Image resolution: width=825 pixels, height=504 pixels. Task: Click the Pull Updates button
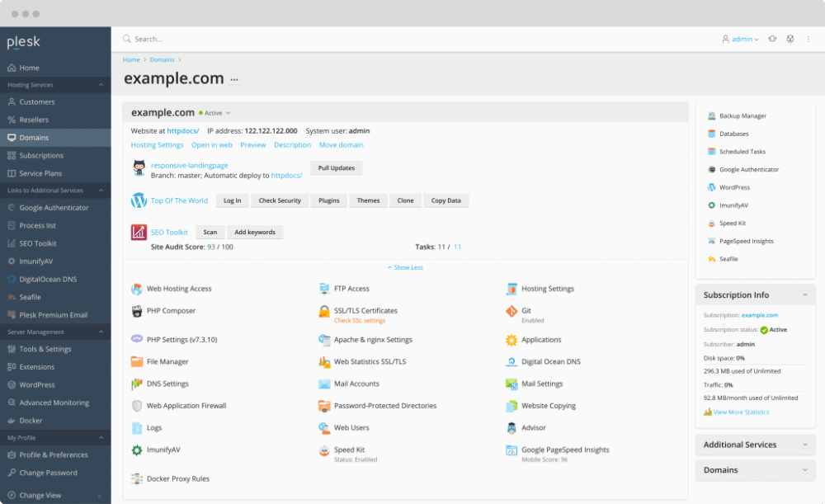click(x=337, y=168)
